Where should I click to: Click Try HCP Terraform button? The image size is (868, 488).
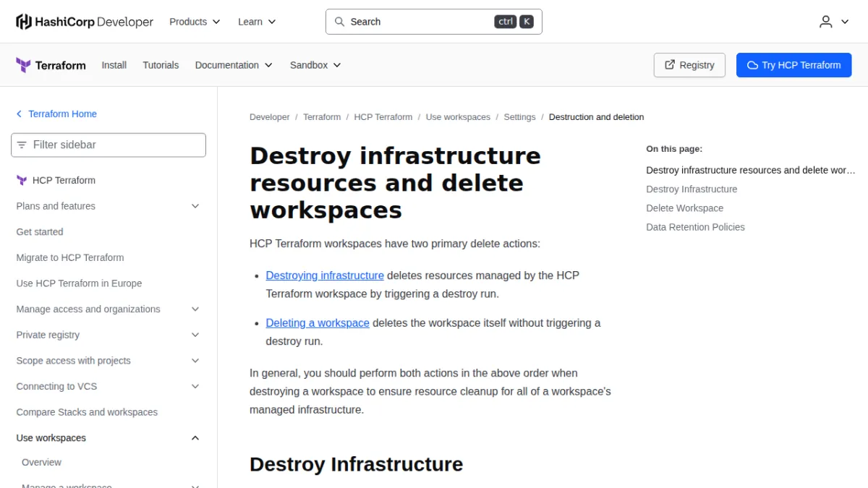(794, 65)
